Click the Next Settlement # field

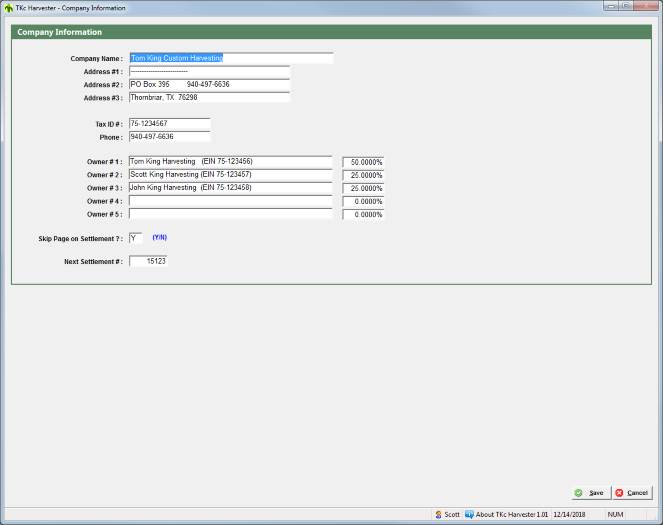click(x=148, y=261)
